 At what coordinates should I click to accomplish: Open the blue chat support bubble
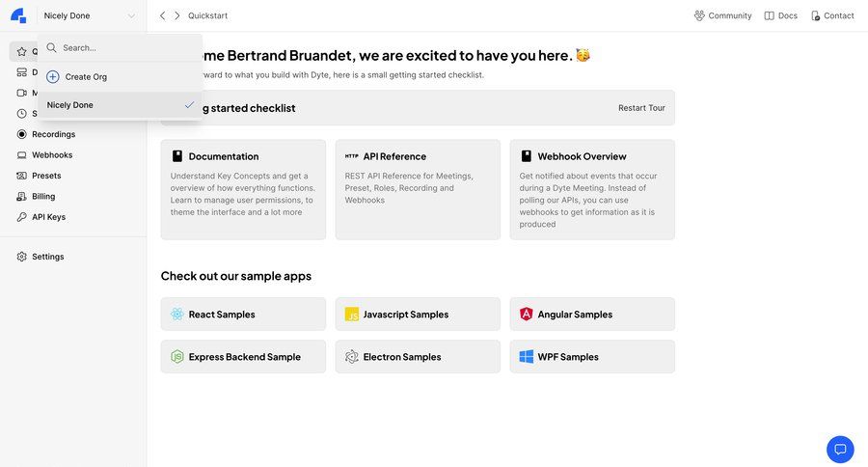tap(840, 450)
